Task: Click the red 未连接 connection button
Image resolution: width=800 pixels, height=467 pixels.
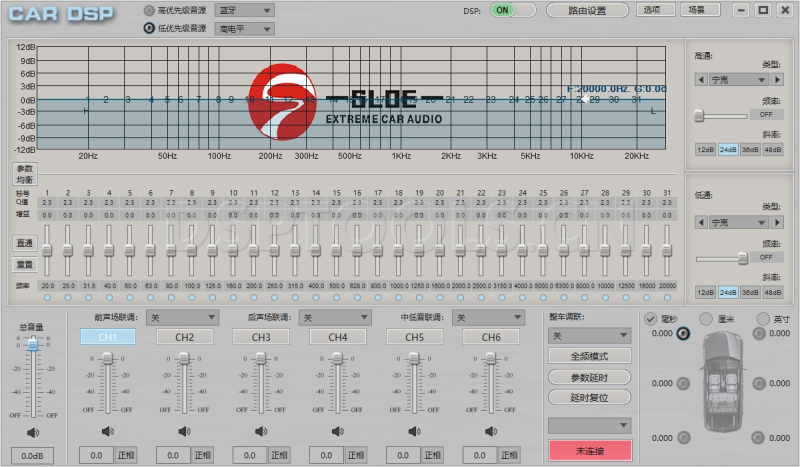Action: pyautogui.click(x=590, y=451)
